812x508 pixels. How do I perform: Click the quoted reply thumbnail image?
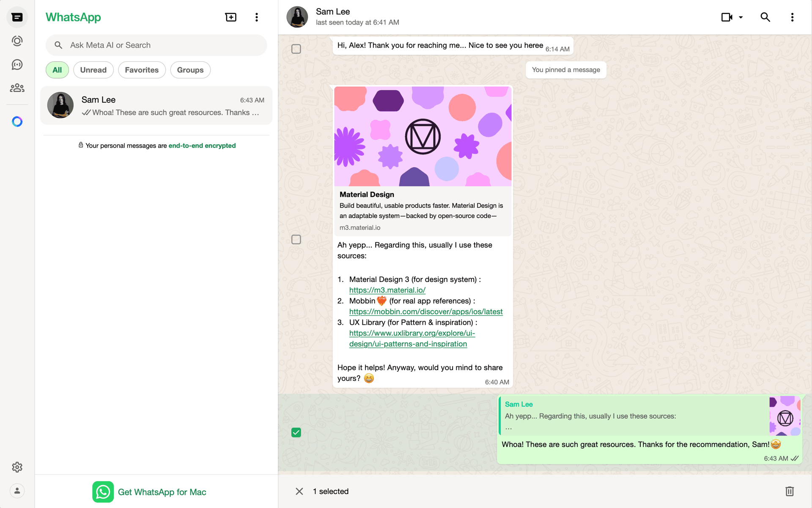pos(785,416)
